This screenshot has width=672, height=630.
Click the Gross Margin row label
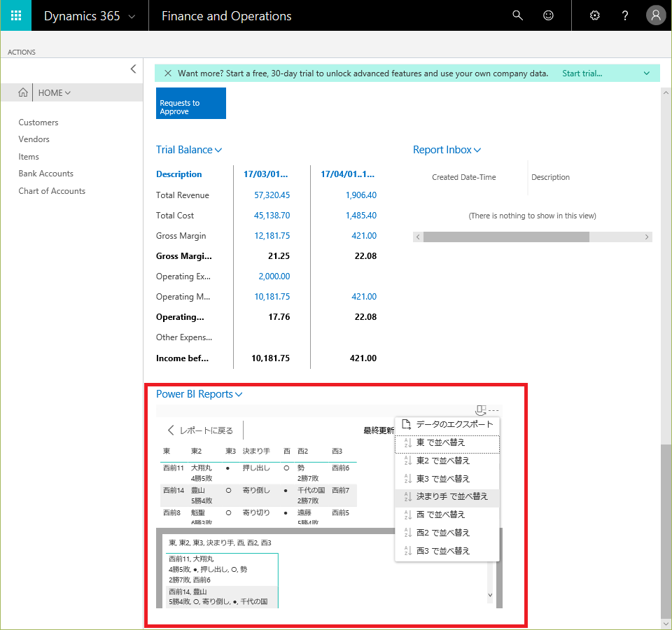(x=181, y=236)
